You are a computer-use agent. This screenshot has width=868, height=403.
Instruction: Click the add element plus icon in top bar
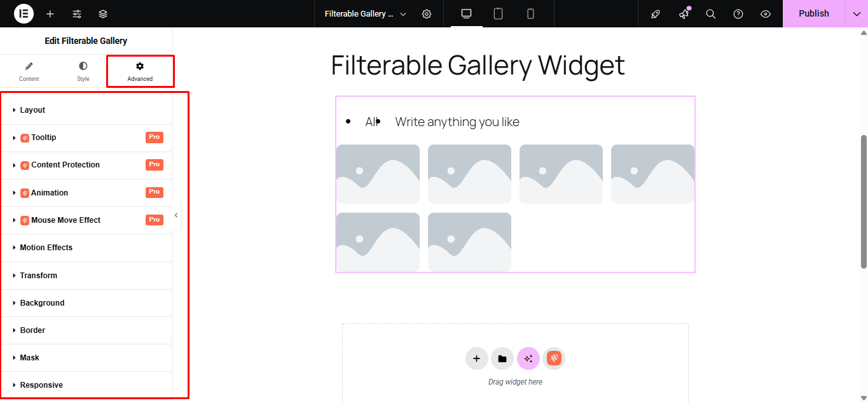click(x=50, y=13)
